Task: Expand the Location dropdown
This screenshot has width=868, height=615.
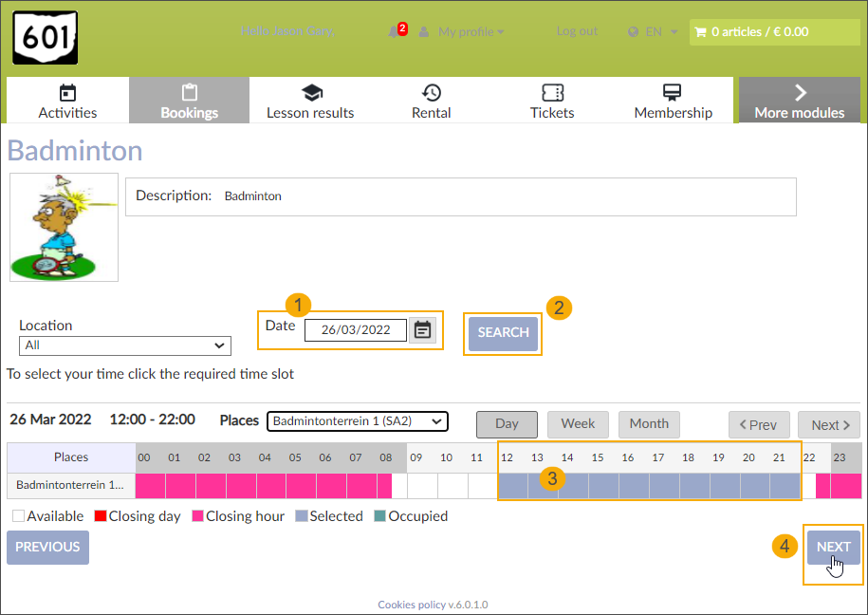Action: click(x=124, y=345)
